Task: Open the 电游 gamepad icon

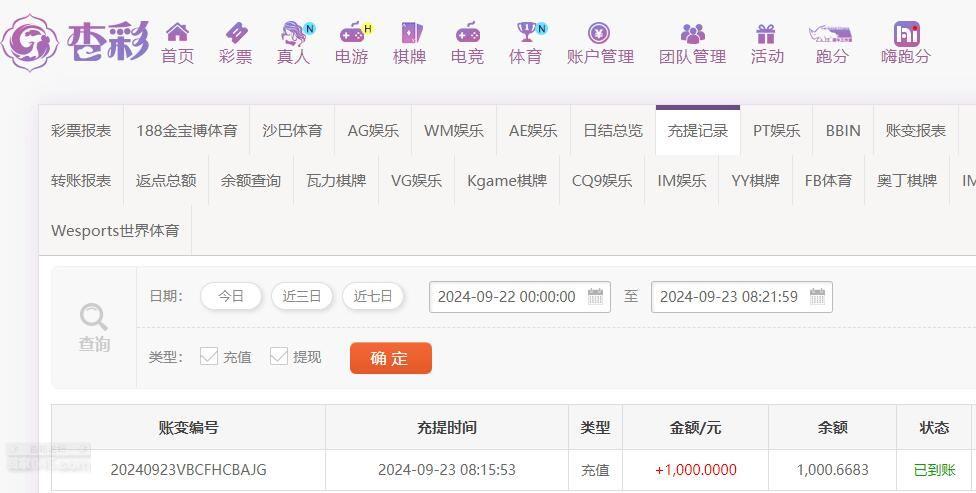Action: coord(352,32)
